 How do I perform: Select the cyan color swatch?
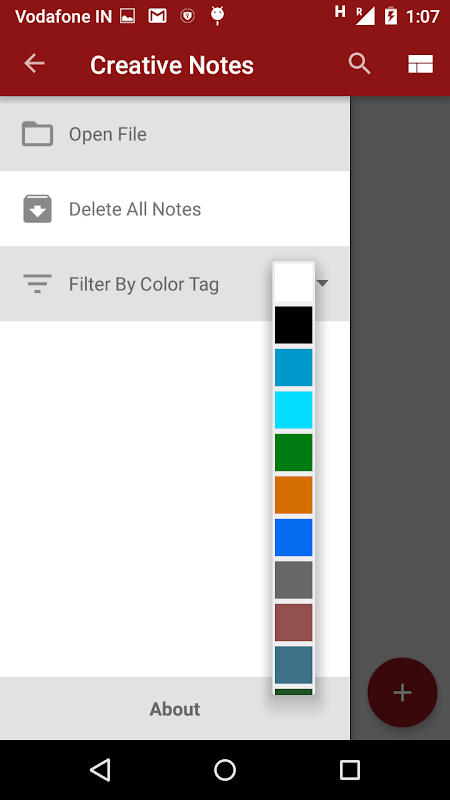(x=293, y=410)
